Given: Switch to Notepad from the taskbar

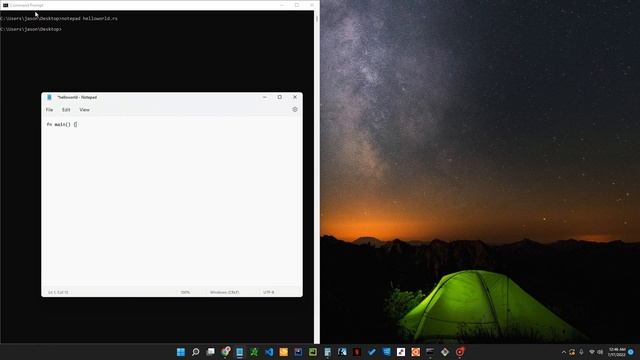Looking at the screenshot, I should pyautogui.click(x=240, y=352).
